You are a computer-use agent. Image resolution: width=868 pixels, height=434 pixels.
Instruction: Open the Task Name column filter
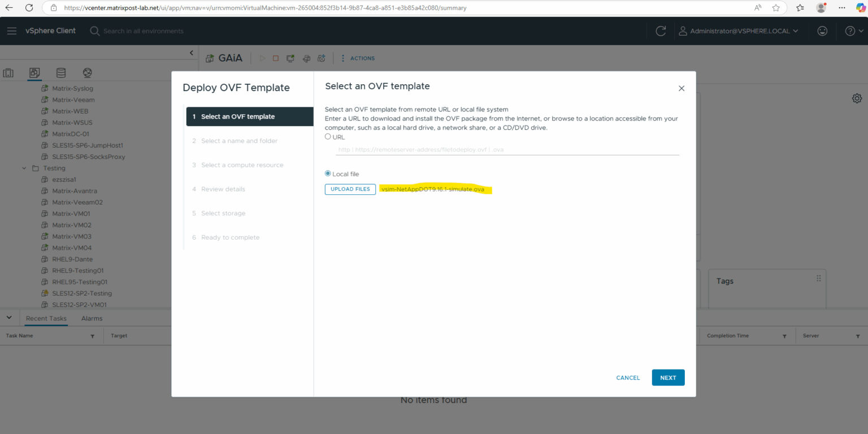(92, 336)
